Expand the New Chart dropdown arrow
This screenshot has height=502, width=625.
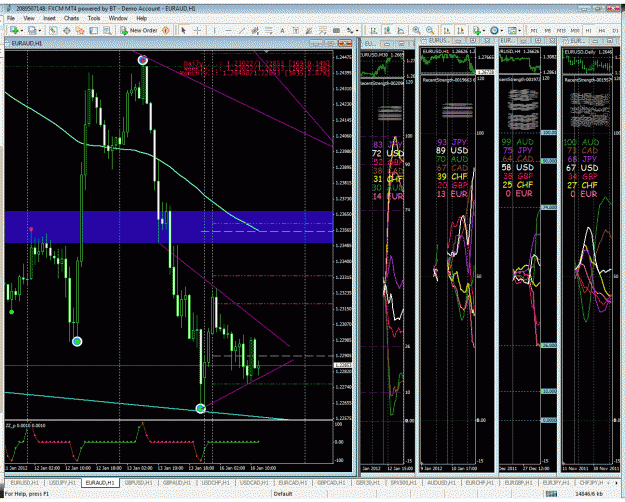21,30
